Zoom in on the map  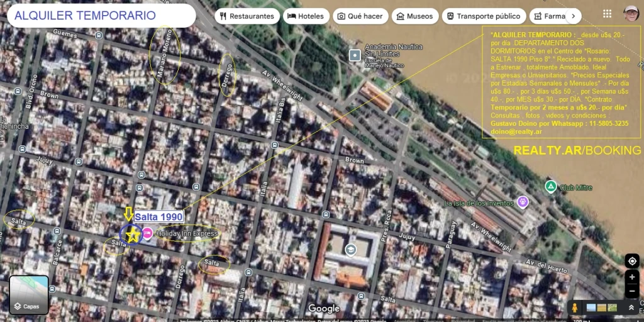632,277
